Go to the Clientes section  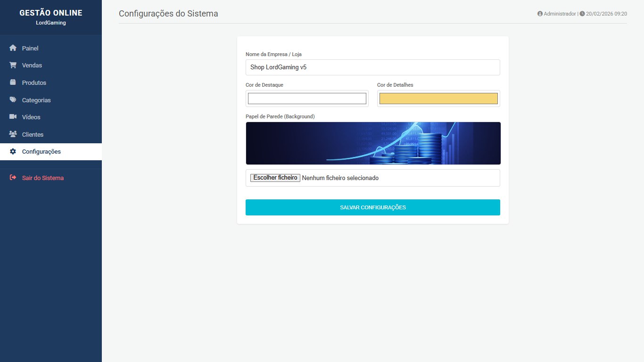click(x=33, y=134)
